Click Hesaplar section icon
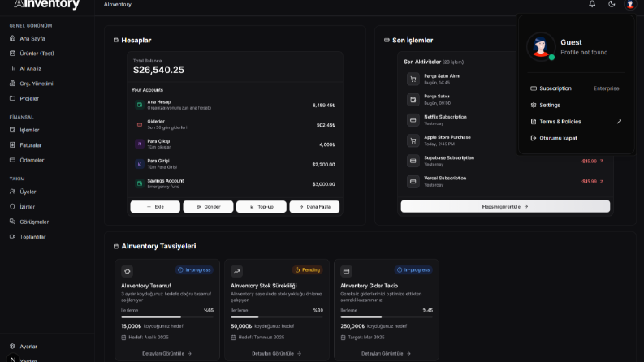Image resolution: width=644 pixels, height=362 pixels. coord(116,41)
